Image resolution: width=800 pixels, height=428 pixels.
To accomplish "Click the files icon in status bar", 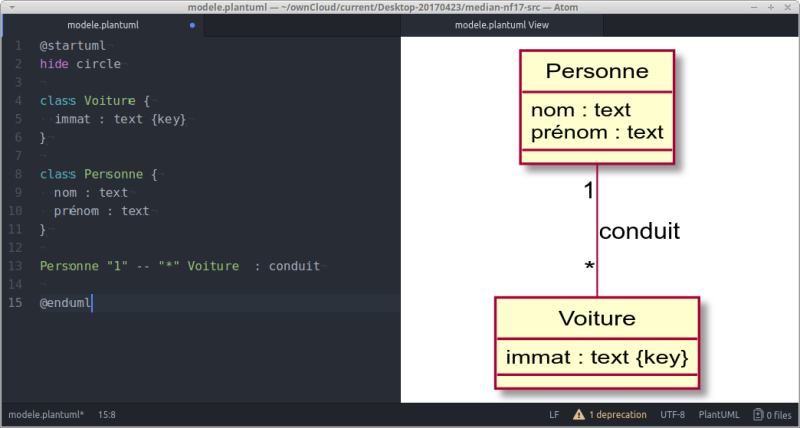I will click(758, 415).
